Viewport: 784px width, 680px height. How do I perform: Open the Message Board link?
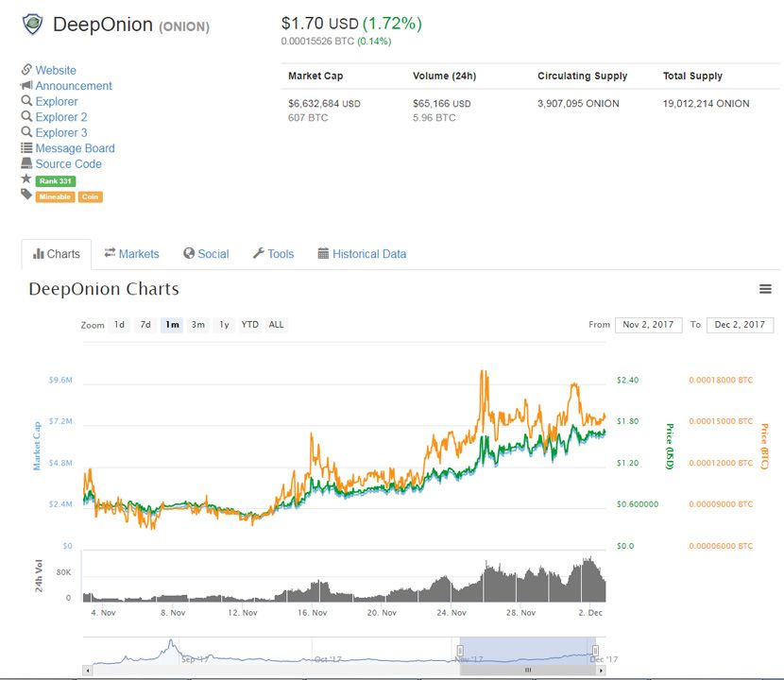[x=75, y=148]
